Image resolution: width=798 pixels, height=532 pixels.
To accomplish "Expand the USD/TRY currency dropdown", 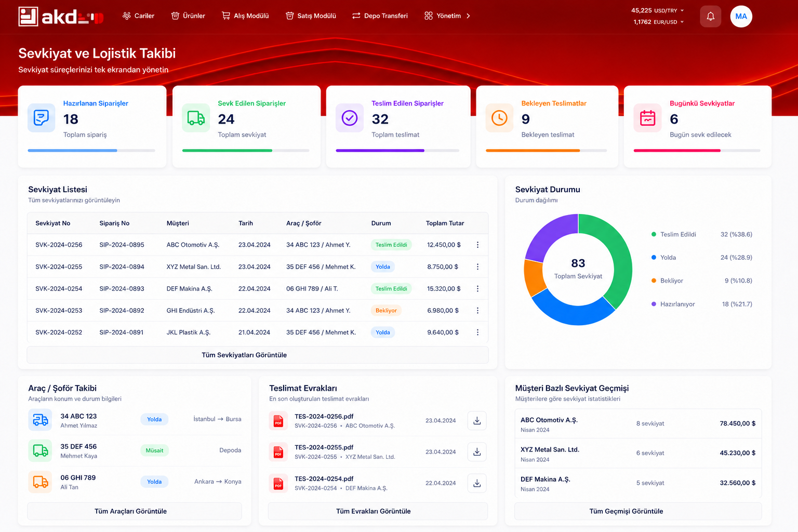I will [682, 10].
